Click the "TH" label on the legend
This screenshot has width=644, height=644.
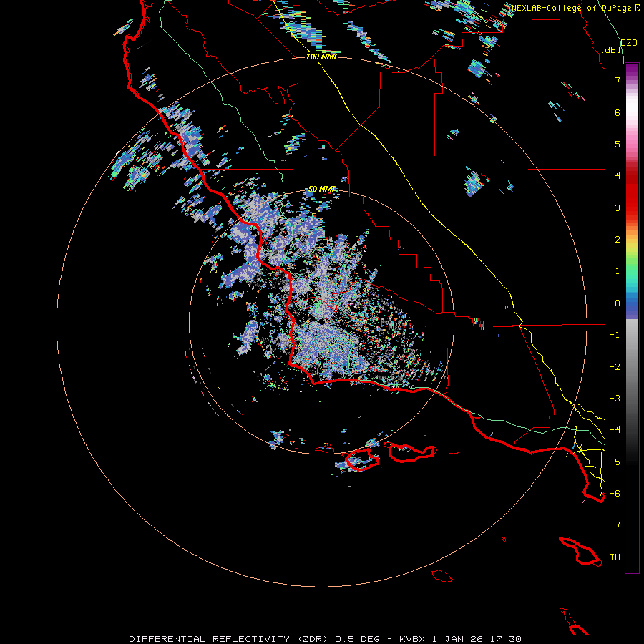615,557
